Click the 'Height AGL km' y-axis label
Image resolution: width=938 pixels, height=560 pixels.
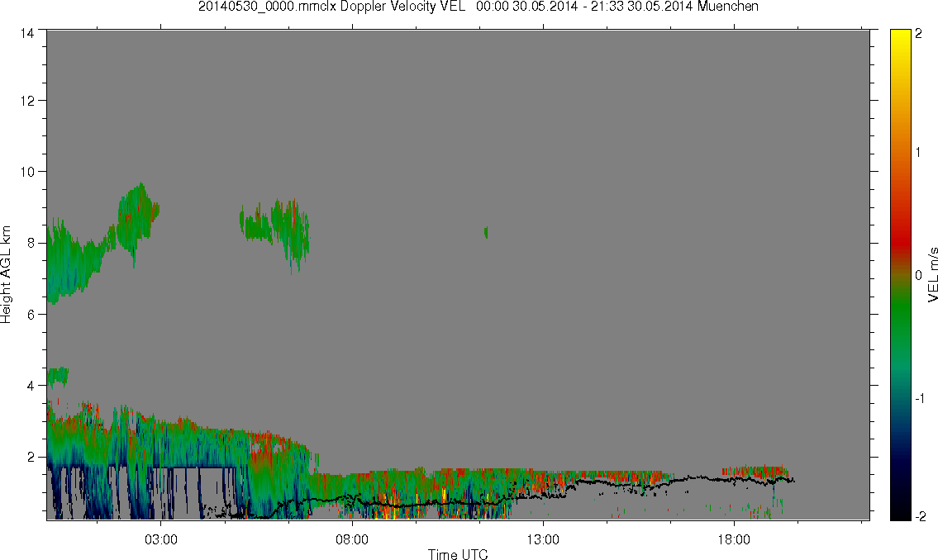click(x=6, y=275)
